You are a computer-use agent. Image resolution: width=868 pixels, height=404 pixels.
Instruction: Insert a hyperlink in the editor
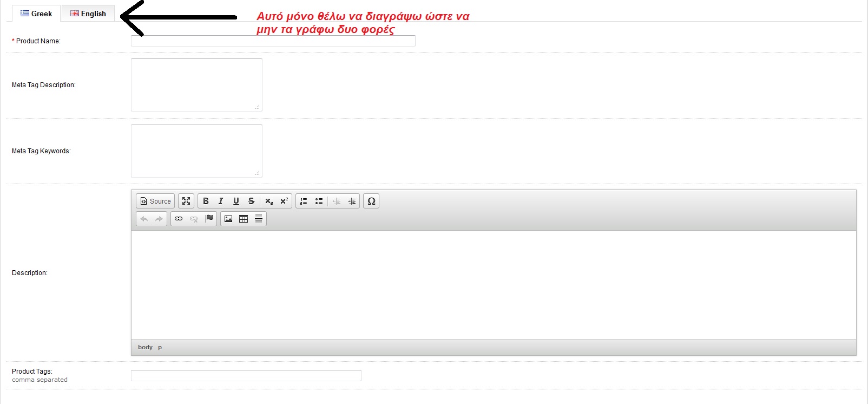[179, 219]
